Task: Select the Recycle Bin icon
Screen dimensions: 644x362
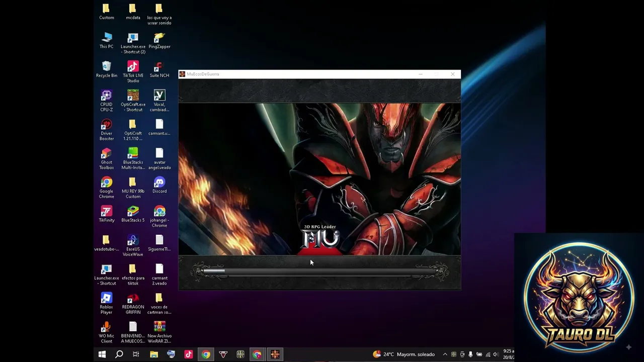Action: [106, 70]
